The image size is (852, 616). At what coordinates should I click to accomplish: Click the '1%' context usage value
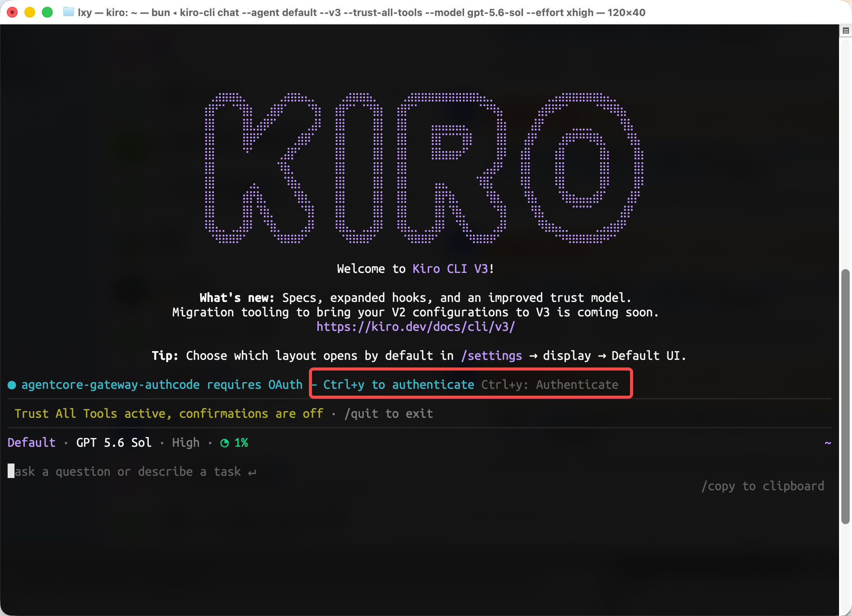coord(241,443)
